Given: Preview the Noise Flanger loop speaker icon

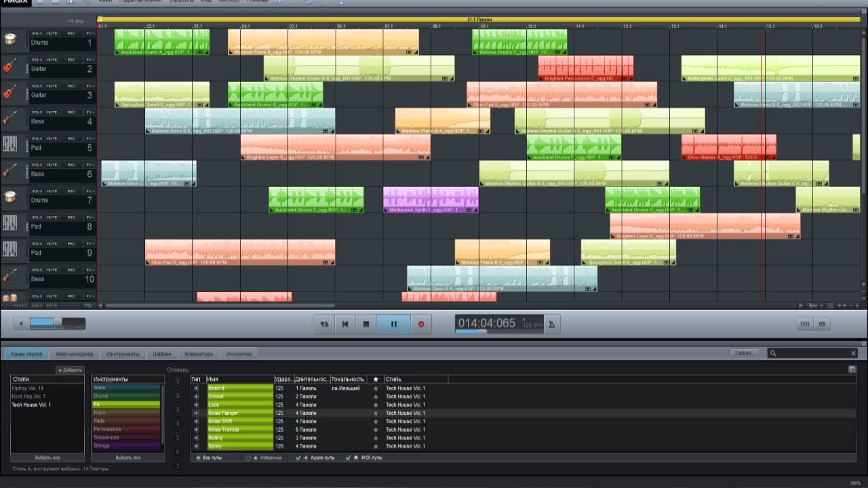Looking at the screenshot, I should click(197, 413).
